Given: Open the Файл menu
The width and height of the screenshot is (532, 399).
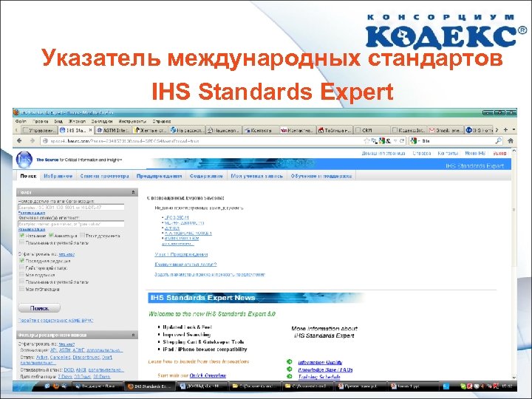Looking at the screenshot, I should [x=21, y=121].
